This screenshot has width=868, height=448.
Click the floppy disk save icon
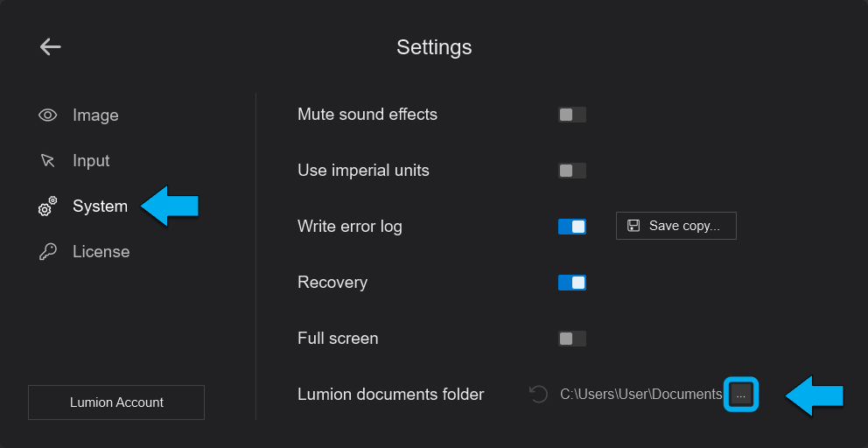(x=633, y=226)
